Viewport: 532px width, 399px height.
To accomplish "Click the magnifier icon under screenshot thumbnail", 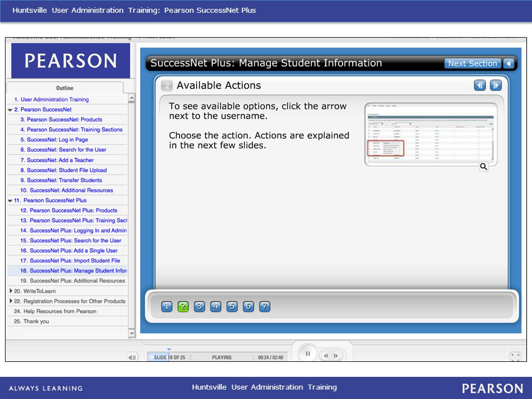I will [483, 167].
